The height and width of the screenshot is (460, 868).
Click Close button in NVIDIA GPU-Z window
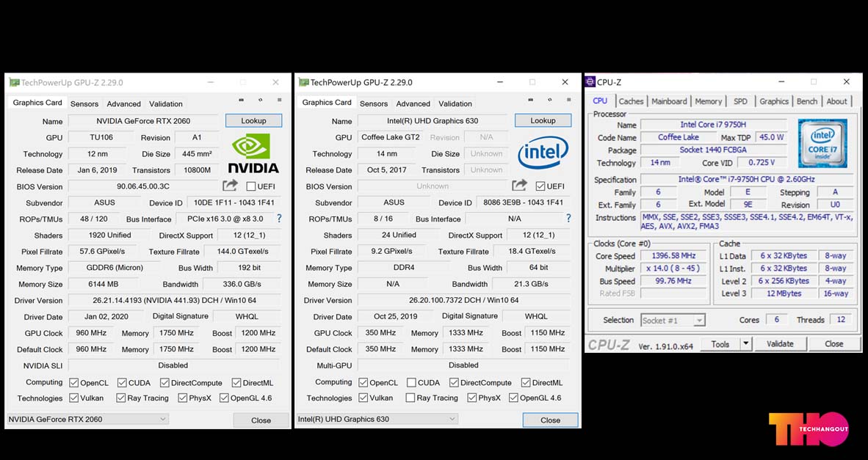261,420
